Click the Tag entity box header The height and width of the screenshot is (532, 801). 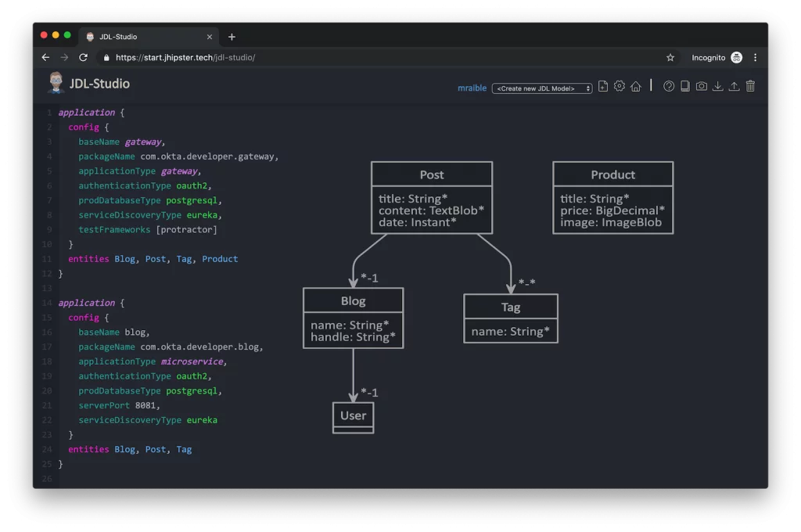pyautogui.click(x=510, y=307)
